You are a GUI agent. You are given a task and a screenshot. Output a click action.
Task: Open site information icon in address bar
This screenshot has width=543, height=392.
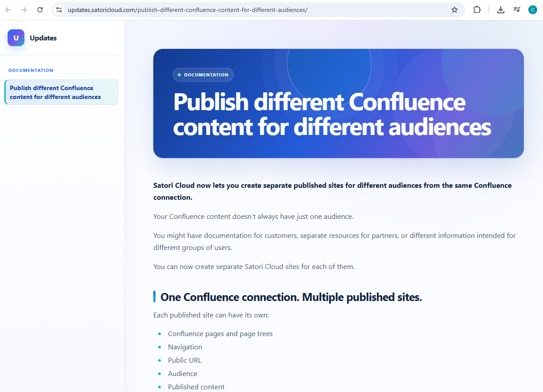59,10
